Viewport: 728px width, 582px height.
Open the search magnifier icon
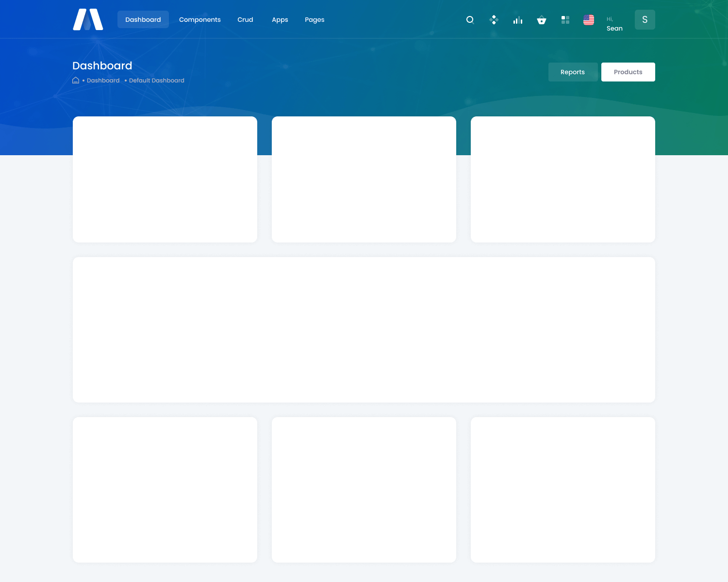coord(470,20)
